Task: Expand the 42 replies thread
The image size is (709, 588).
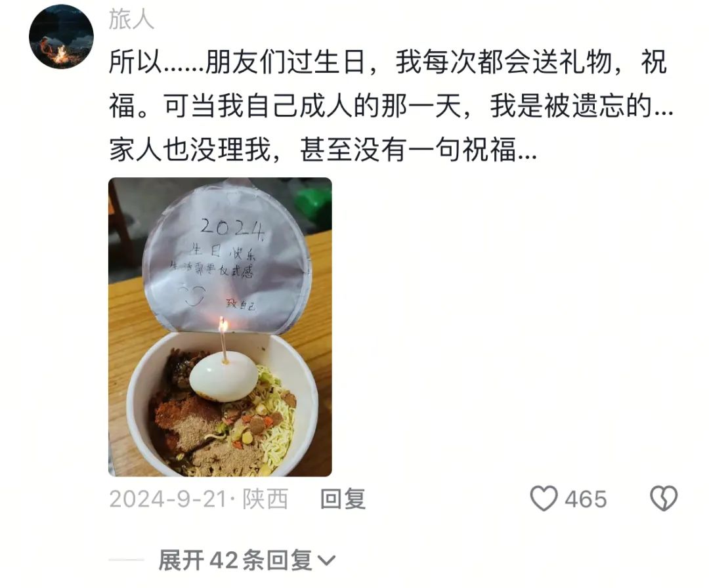Action: point(246,561)
